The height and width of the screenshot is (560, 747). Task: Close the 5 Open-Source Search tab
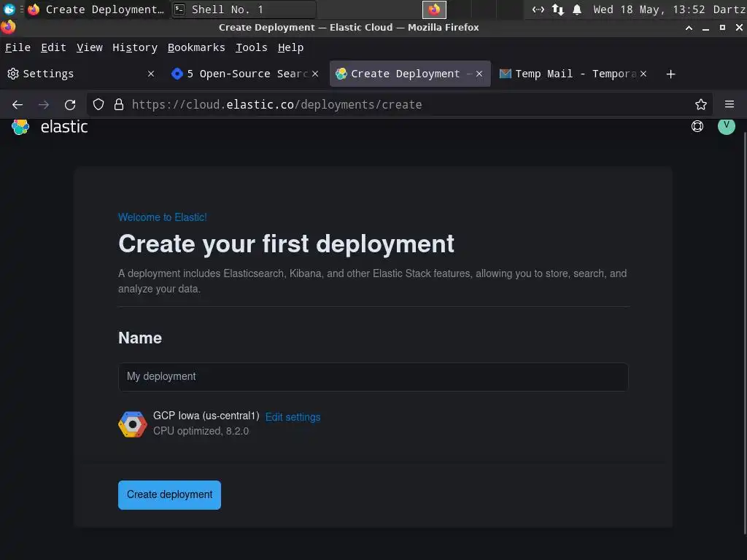coord(315,74)
